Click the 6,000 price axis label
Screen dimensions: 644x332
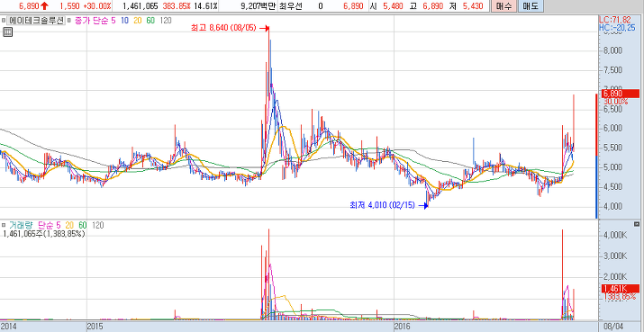tap(612, 129)
